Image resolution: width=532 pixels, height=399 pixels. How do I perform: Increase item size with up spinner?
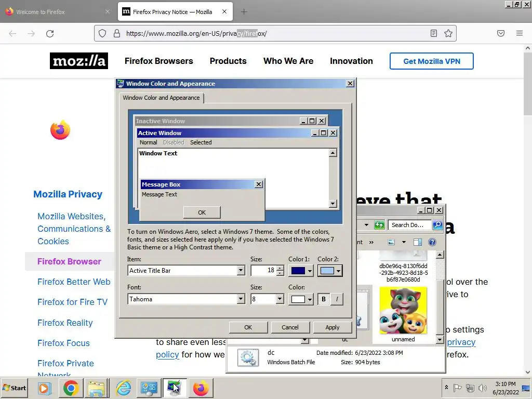[280, 268]
